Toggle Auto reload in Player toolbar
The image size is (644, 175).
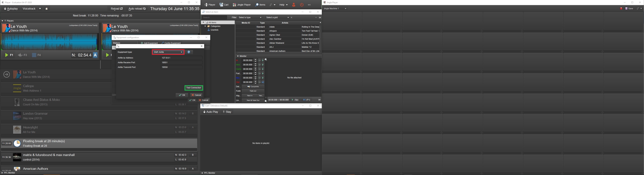click(137, 9)
